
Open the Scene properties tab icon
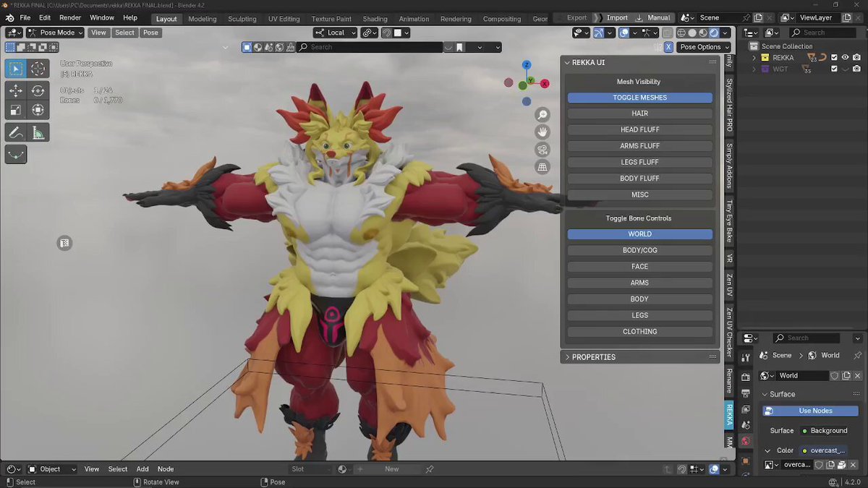(x=746, y=425)
